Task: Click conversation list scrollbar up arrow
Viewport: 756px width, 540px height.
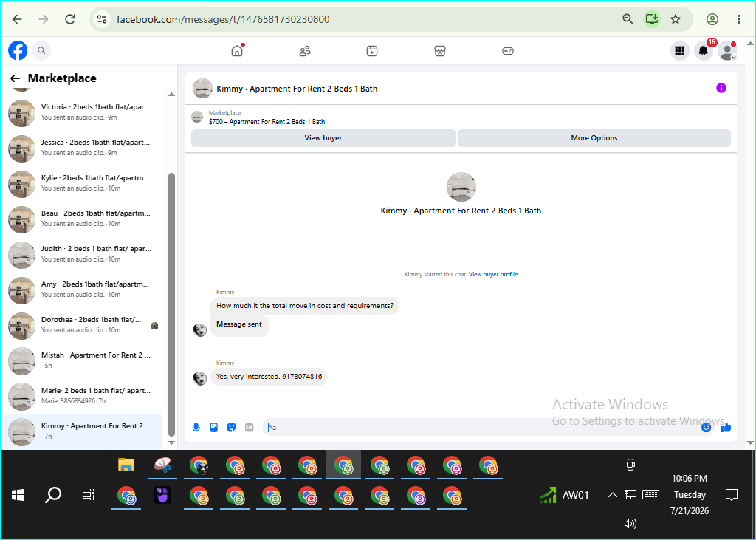Action: [x=171, y=95]
